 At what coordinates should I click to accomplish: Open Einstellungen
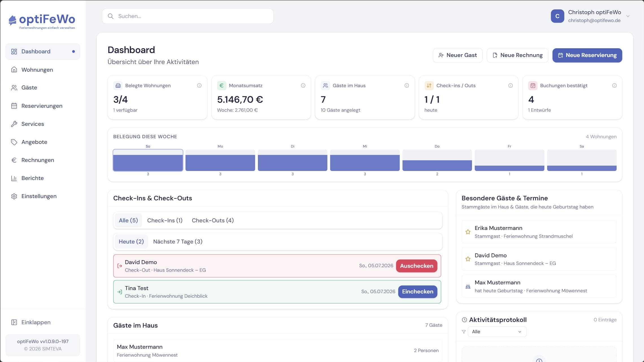(x=43, y=196)
